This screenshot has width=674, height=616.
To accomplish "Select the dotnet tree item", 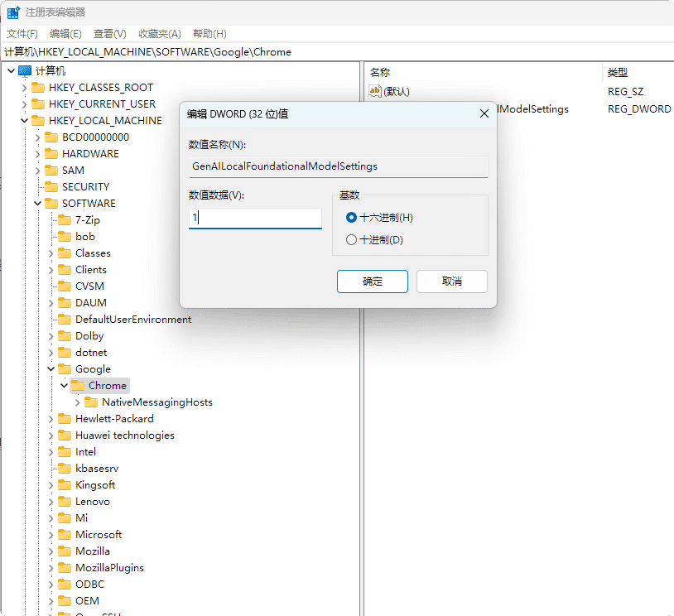I will coord(91,353).
